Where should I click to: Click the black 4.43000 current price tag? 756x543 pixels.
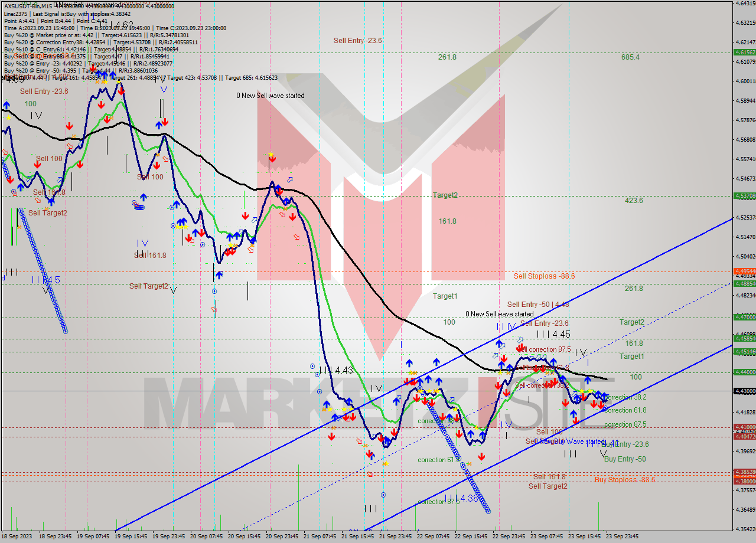tap(744, 391)
